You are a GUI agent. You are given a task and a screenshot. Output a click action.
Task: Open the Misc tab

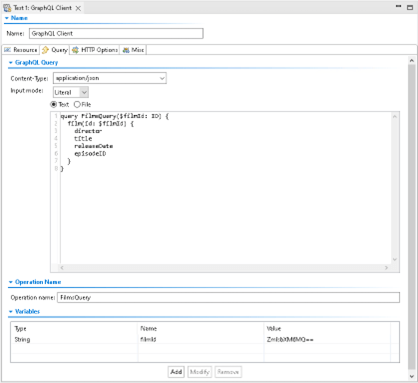(133, 50)
